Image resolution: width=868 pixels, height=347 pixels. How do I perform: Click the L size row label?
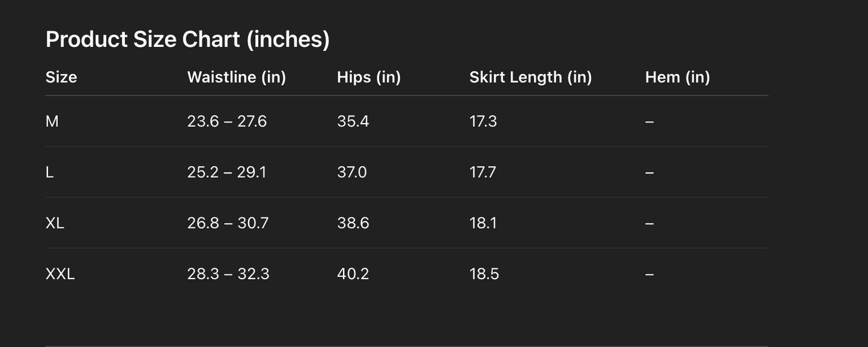50,172
